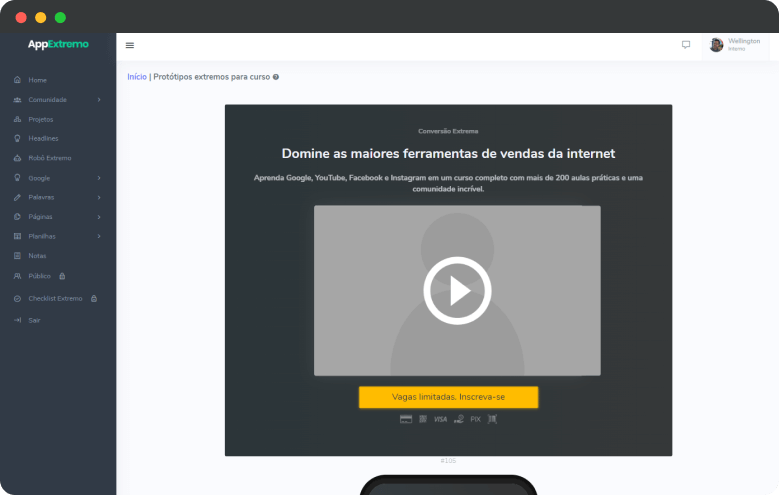Expand the Google submenu chevron
The image size is (779, 496).
pos(99,178)
